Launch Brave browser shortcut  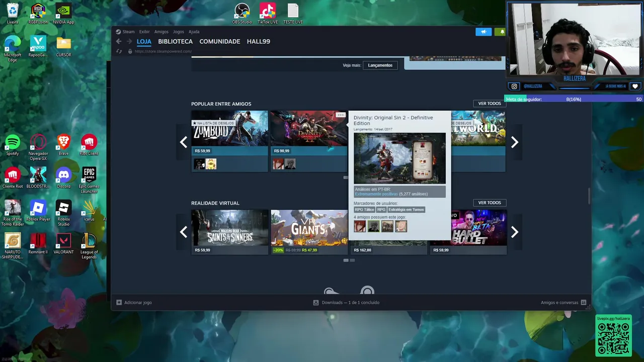pyautogui.click(x=63, y=145)
